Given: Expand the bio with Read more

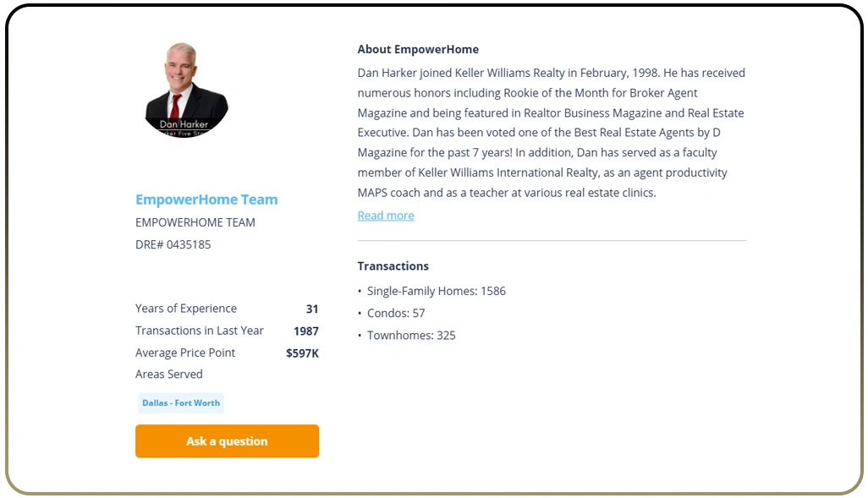Looking at the screenshot, I should [x=386, y=216].
